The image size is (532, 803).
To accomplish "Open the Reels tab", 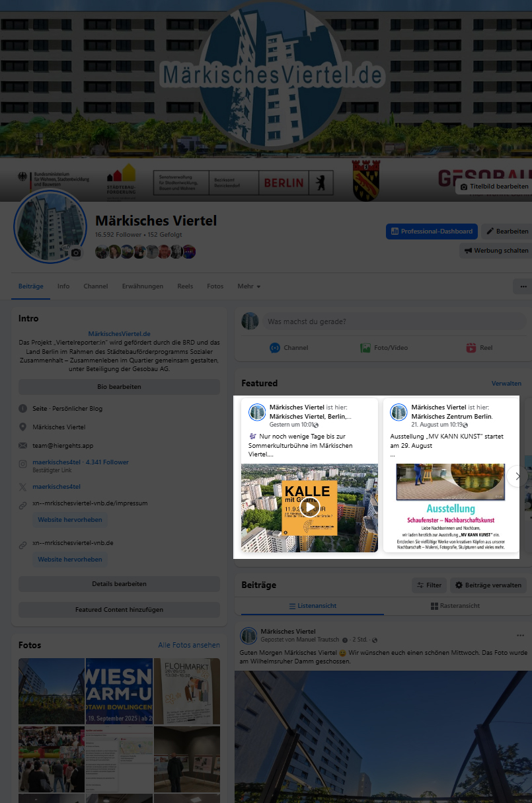I will 185,286.
